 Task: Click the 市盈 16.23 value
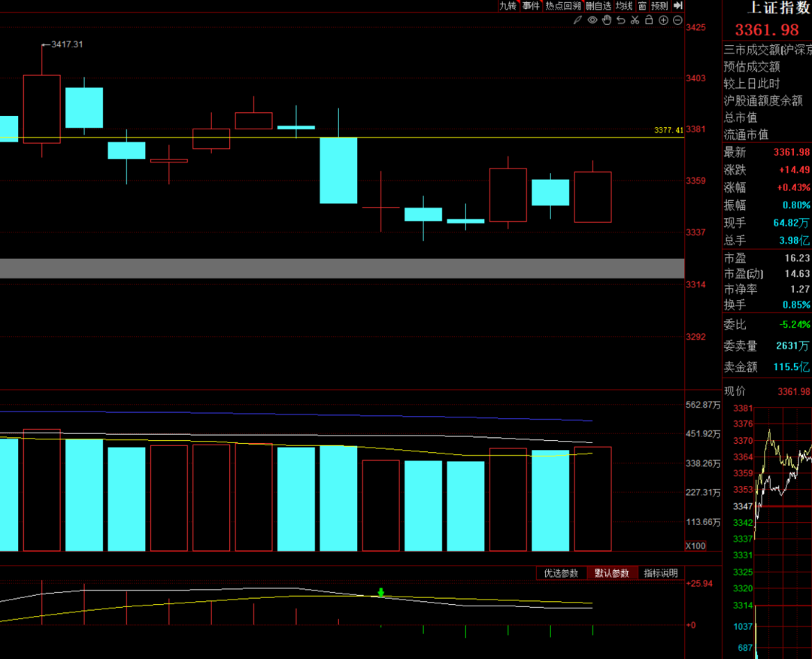tap(797, 258)
